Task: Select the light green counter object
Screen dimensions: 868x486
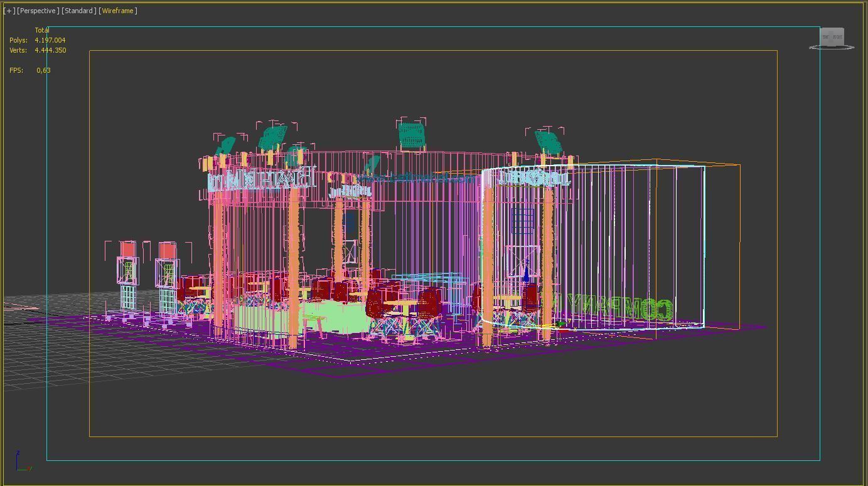Action: pyautogui.click(x=333, y=317)
